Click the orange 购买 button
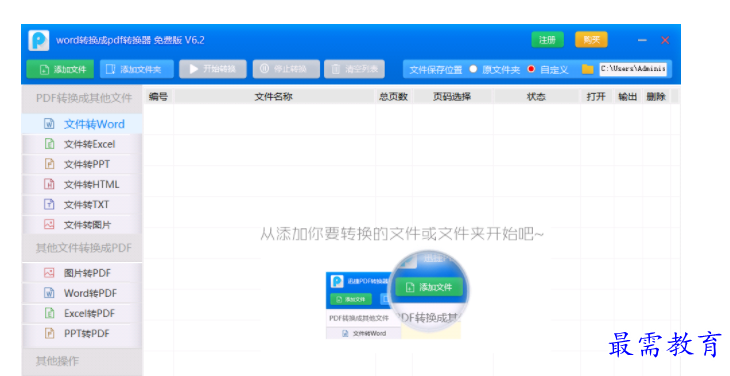Viewport: 730px width, 376px height. pos(591,40)
